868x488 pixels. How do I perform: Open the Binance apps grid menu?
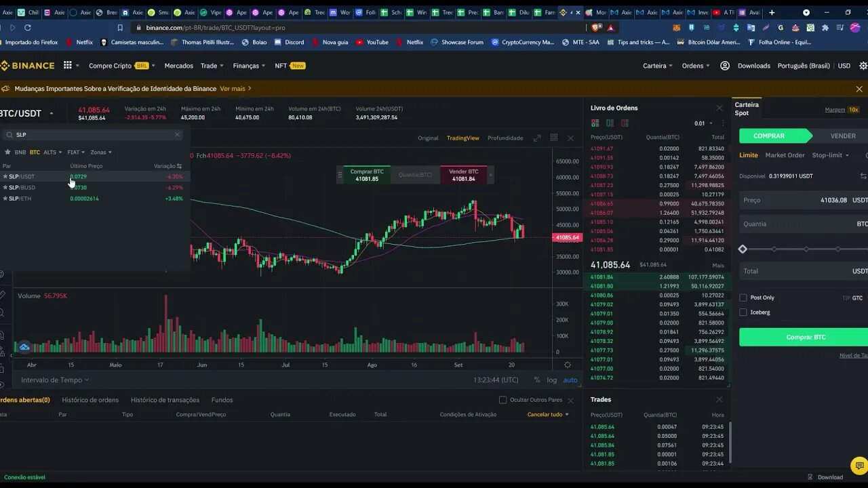point(68,66)
